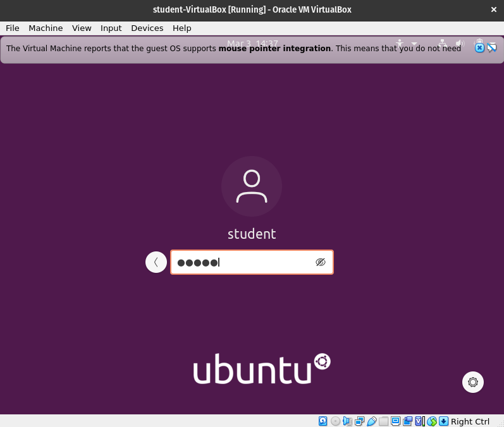Click the network adapters status icon
Image resolution: width=504 pixels, height=427 pixels.
click(359, 421)
